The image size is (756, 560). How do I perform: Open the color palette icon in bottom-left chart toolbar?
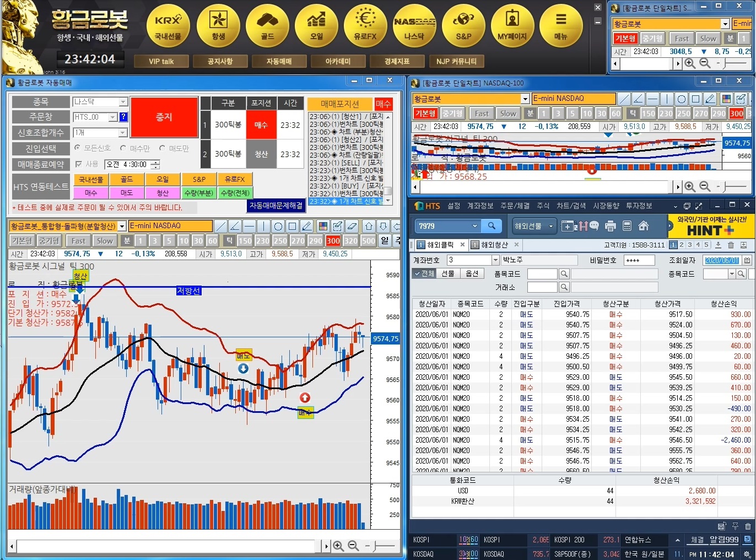(323, 226)
